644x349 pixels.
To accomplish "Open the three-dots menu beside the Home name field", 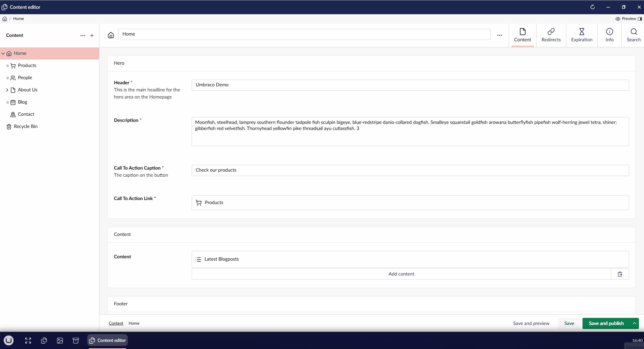I will [x=500, y=35].
